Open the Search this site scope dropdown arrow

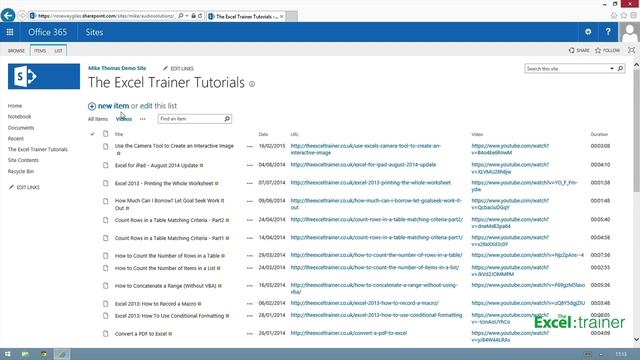click(x=612, y=69)
